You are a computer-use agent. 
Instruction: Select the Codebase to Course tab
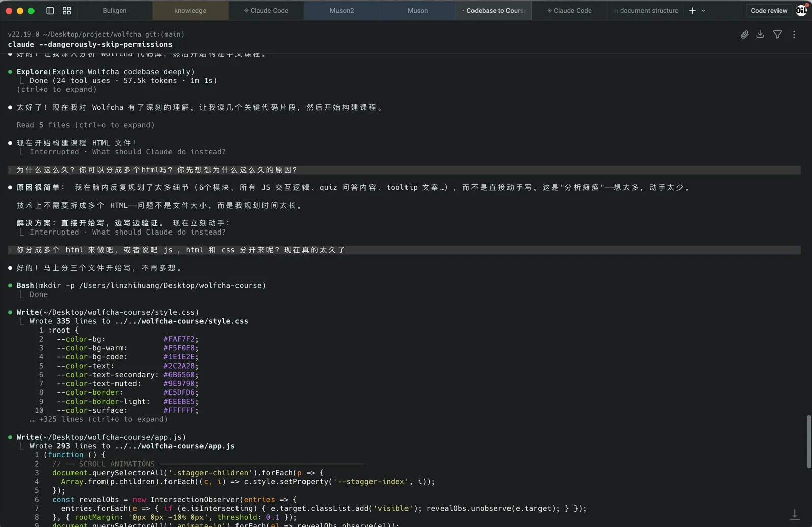(493, 11)
